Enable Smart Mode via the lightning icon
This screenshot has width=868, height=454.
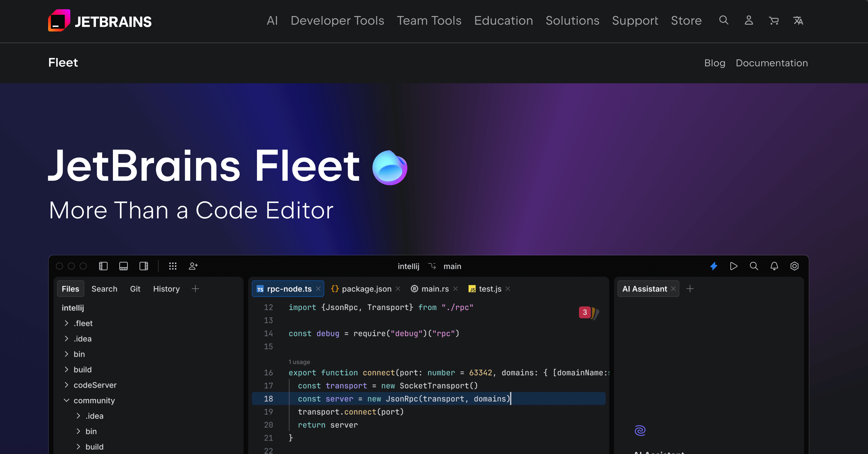tap(714, 266)
